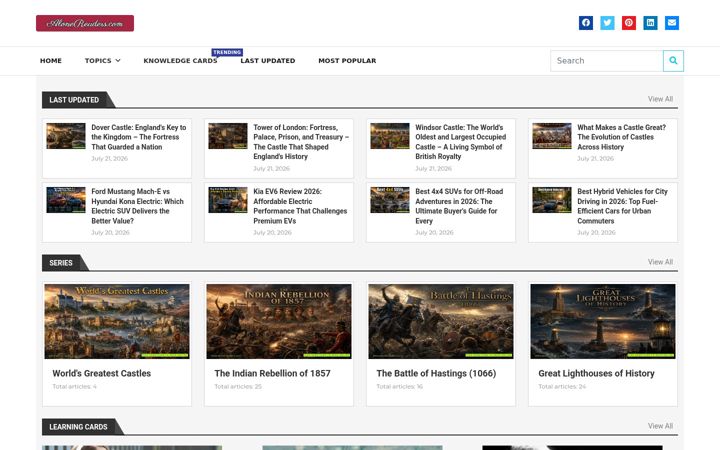Open the Knowledge Cards menu item
This screenshot has width=720, height=450.
(x=180, y=61)
